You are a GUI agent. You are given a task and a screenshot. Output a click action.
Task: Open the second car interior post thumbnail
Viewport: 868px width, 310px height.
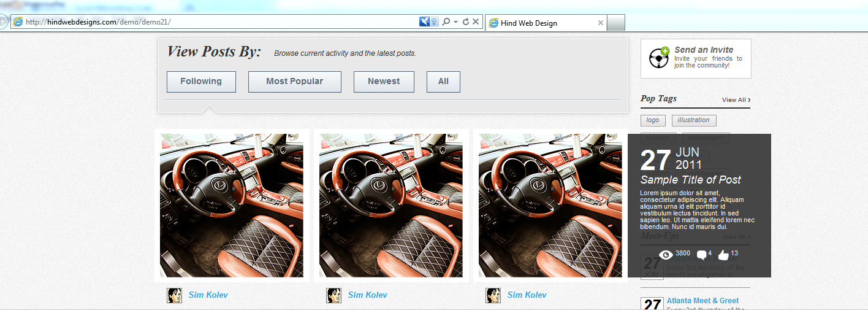[391, 206]
